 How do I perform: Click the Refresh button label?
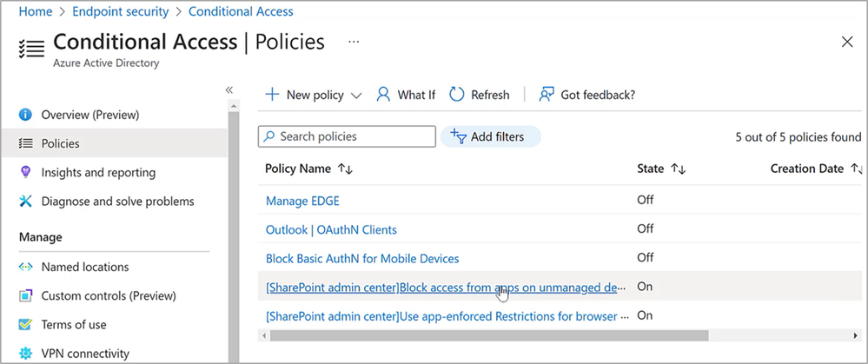[x=490, y=96]
